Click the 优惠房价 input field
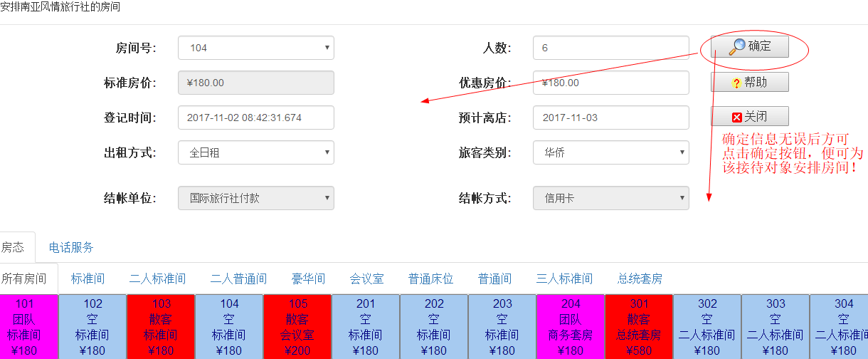 pyautogui.click(x=611, y=83)
